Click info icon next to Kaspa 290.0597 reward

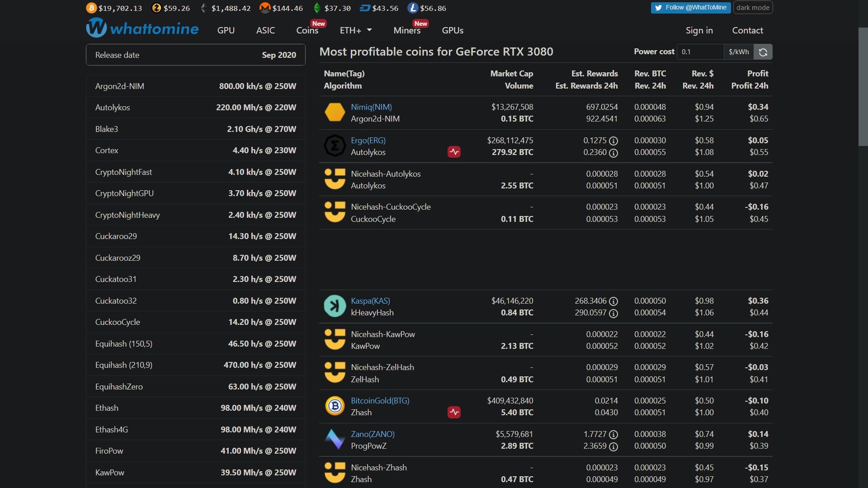click(613, 313)
